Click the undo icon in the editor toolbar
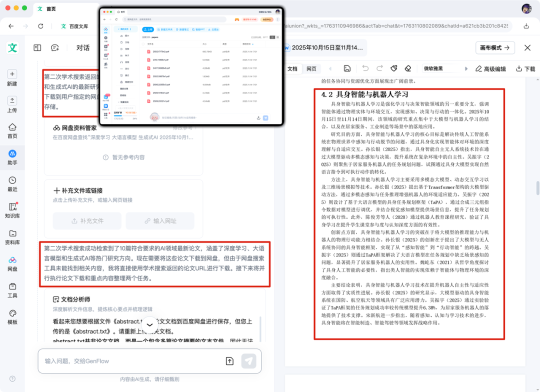Screen dimensions: 540x392 pyautogui.click(x=364, y=68)
